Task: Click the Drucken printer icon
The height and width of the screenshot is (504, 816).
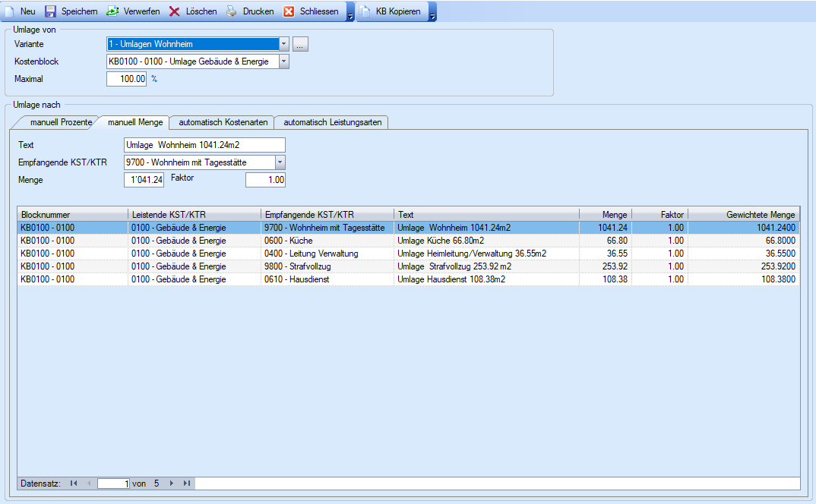Action: click(x=232, y=11)
